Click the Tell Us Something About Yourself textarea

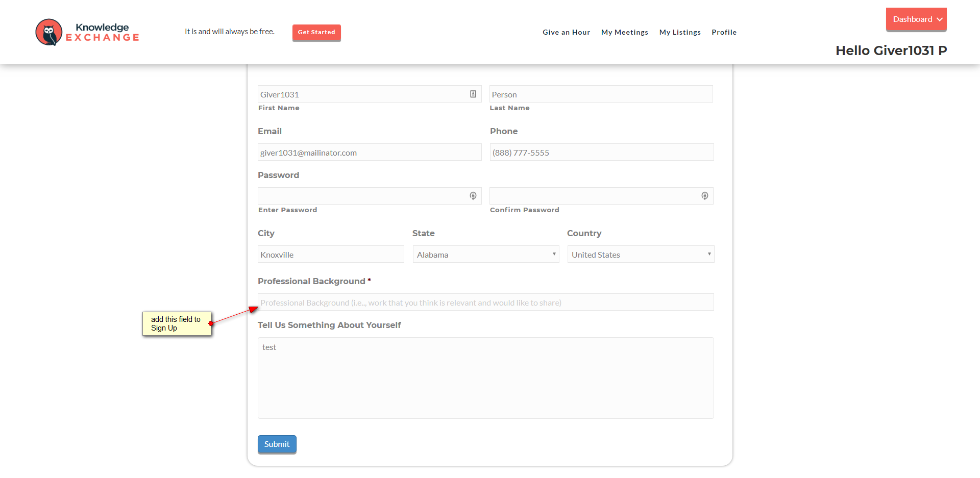485,378
